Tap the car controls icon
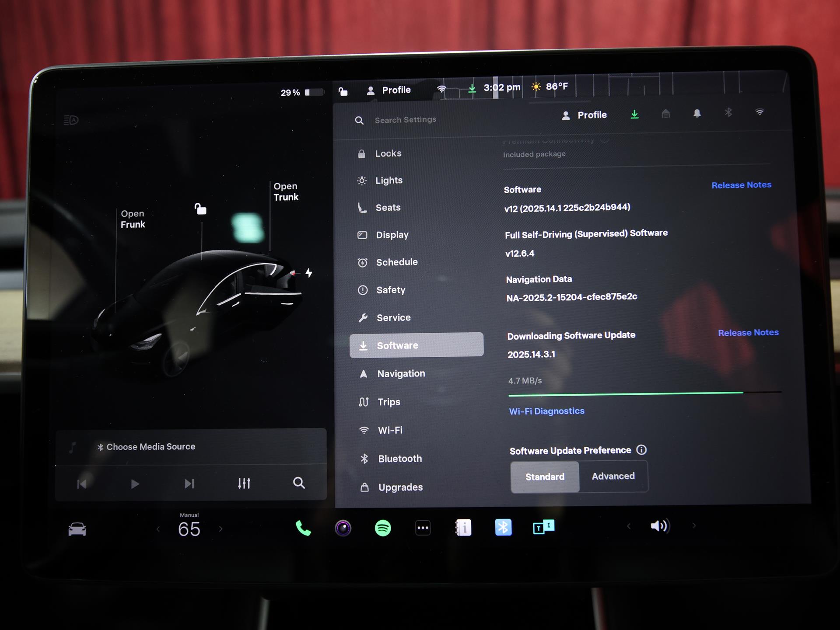 [77, 529]
